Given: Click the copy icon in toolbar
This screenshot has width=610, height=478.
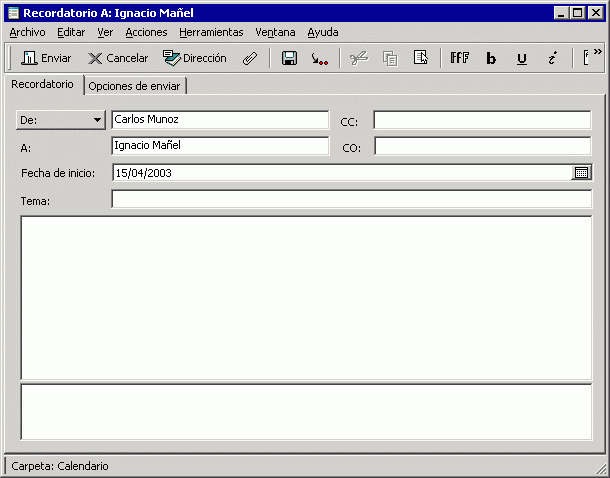Looking at the screenshot, I should [390, 58].
